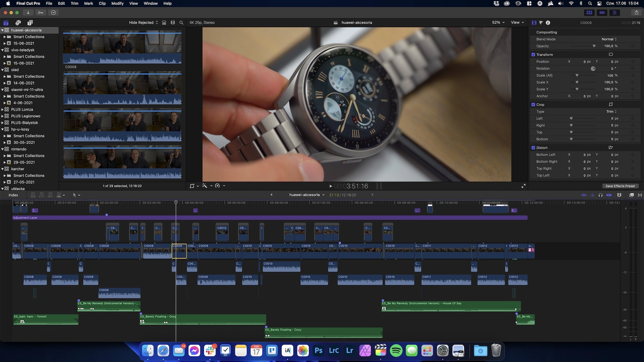
Task: Open the timeline Index button
Action: (x=13, y=195)
